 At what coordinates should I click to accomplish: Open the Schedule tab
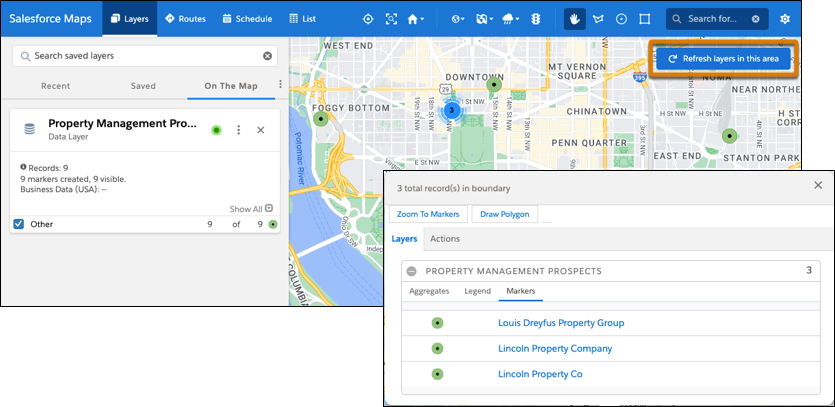(247, 19)
